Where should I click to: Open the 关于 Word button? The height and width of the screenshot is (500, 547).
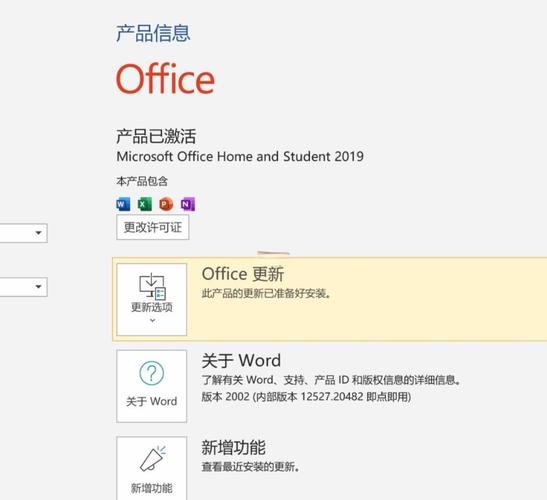tap(152, 386)
